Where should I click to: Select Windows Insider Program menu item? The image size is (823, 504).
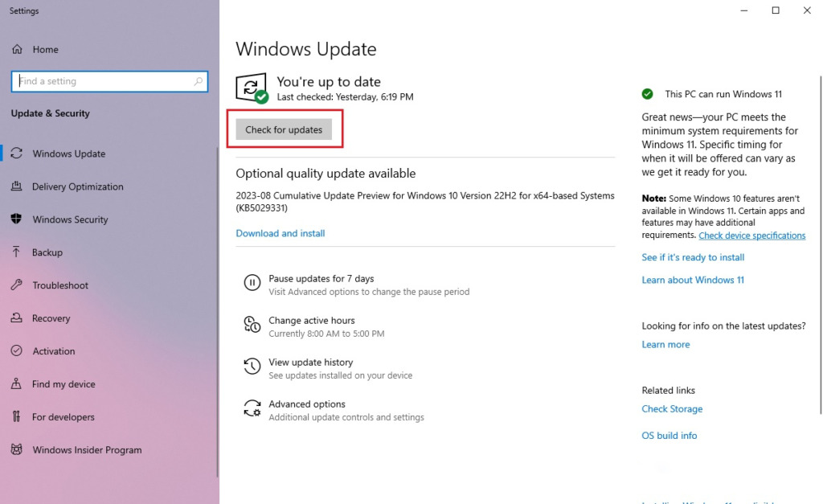(x=87, y=450)
